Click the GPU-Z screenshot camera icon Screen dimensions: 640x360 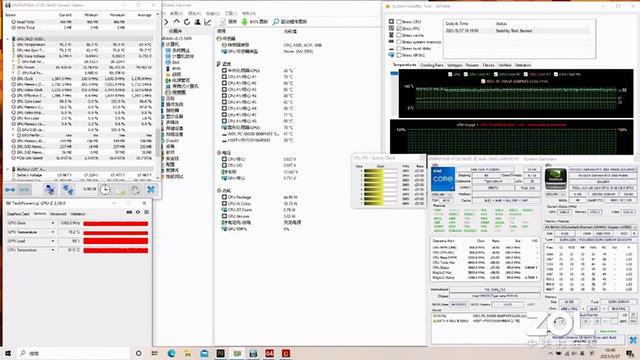tap(129, 212)
